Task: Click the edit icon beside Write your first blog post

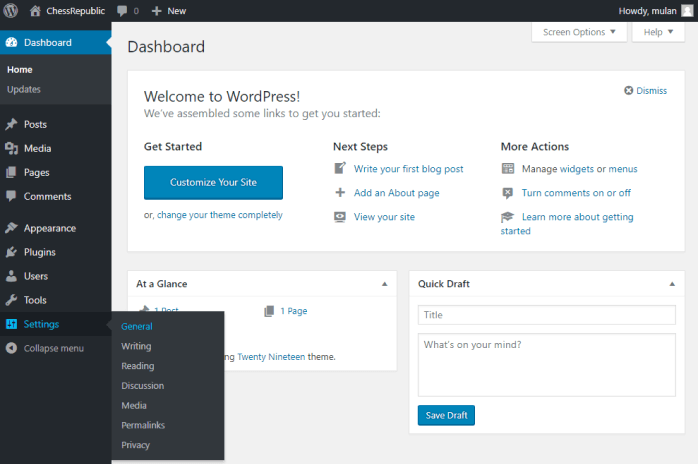Action: coord(340,168)
